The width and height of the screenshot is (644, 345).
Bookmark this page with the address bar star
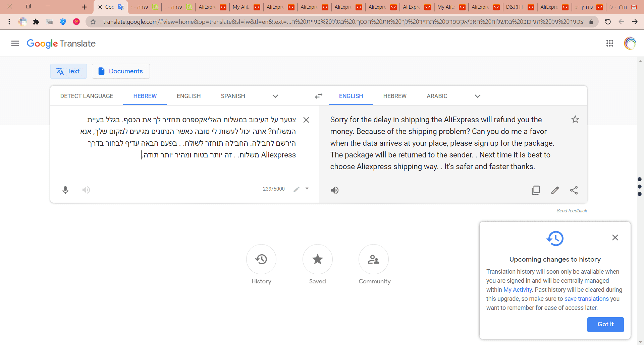click(x=93, y=22)
